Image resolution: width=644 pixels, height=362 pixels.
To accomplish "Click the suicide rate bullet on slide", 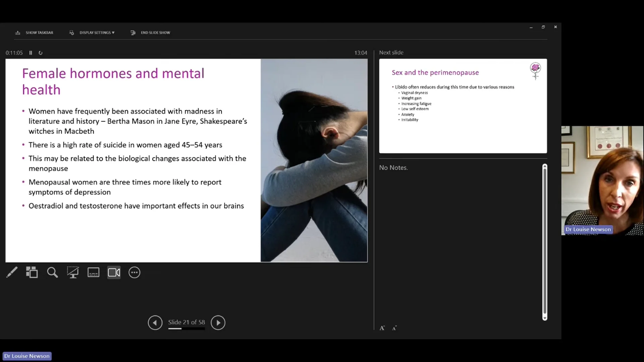I will click(125, 145).
